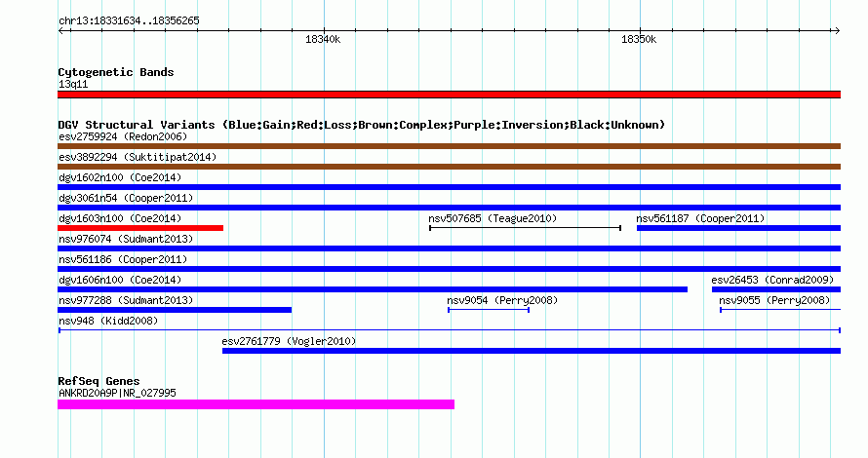
Task: Click the nsv948 (Kidd2008) label
Action: click(x=108, y=321)
